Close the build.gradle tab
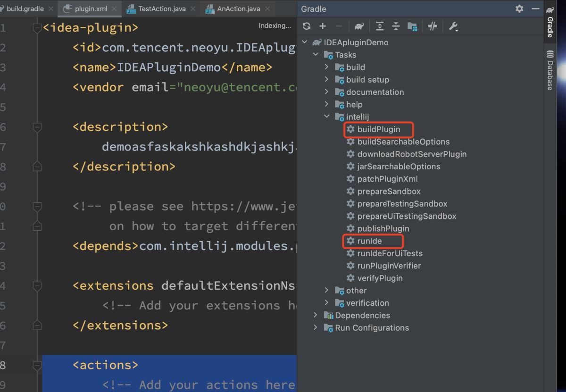This screenshot has height=392, width=566. click(51, 8)
